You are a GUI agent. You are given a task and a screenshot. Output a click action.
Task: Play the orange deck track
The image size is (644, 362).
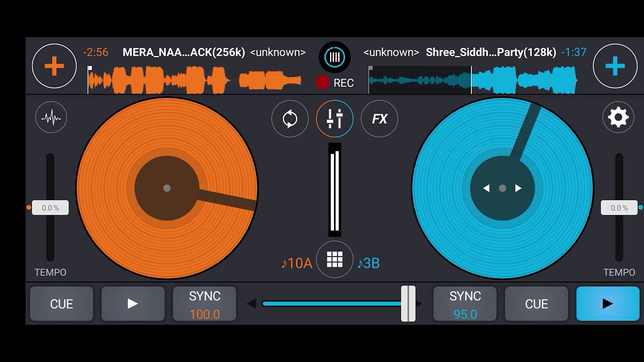[x=133, y=304]
